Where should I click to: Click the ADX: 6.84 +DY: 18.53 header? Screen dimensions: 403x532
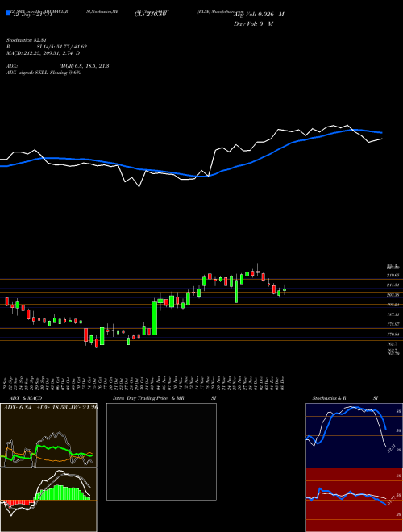[x=49, y=408]
